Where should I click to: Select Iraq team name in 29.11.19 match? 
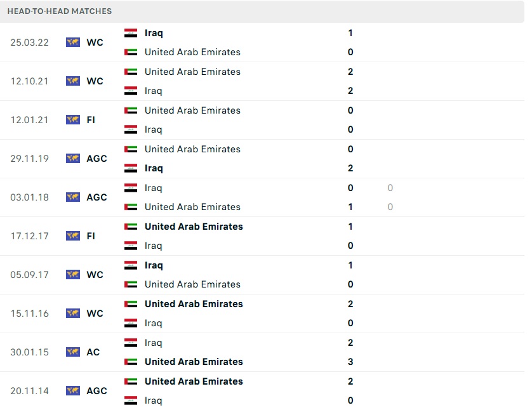[154, 168]
